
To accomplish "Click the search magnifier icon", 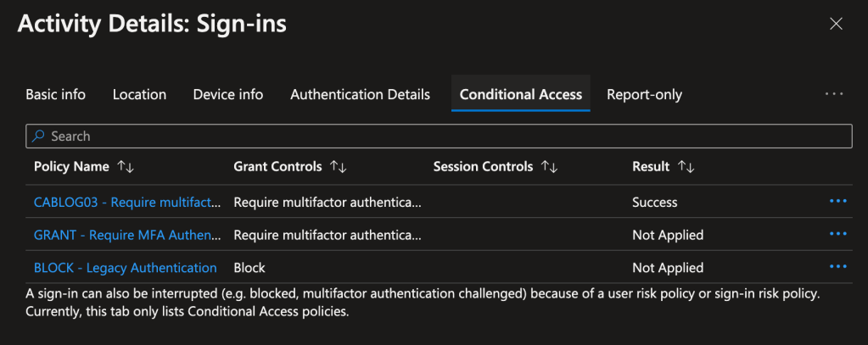I will click(38, 136).
